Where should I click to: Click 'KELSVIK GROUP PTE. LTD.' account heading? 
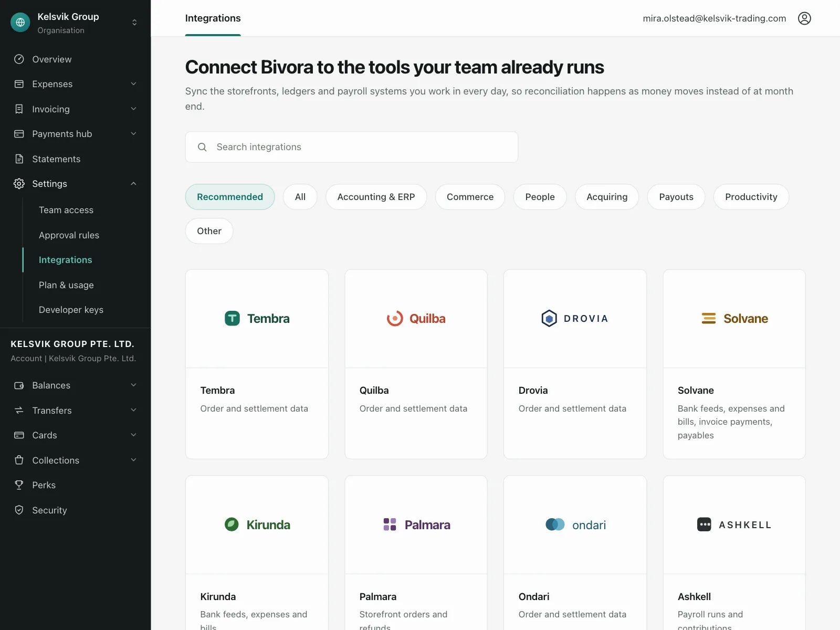72,344
